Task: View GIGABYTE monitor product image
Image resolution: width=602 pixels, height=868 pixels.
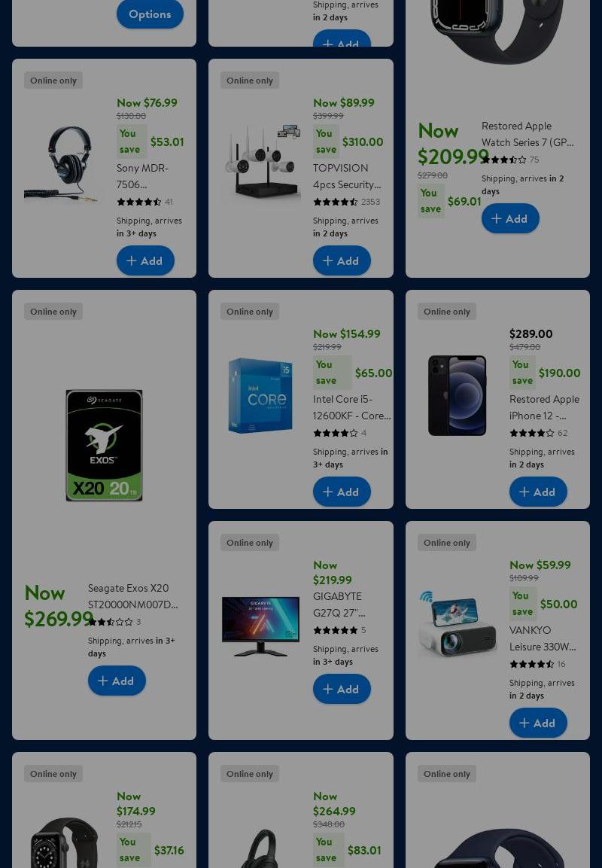Action: (x=260, y=626)
